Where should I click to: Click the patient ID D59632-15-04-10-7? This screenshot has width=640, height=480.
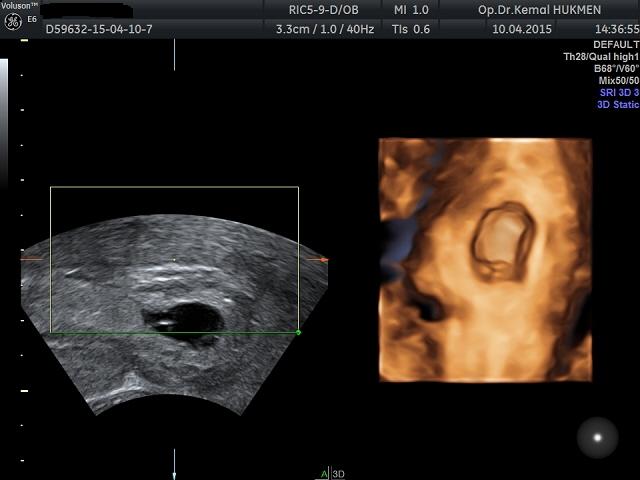(x=99, y=29)
